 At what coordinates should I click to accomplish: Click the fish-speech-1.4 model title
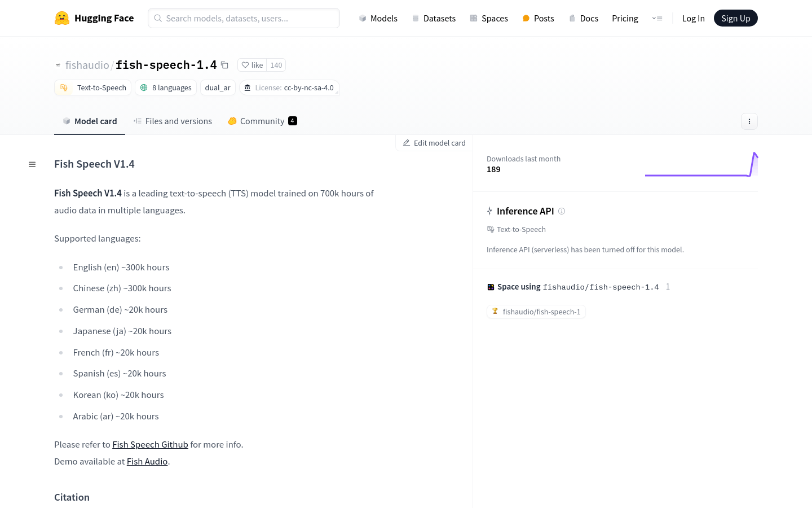click(x=166, y=65)
